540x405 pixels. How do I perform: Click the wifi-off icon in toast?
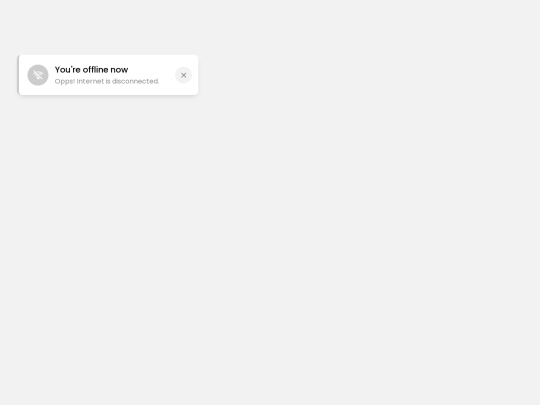(38, 75)
